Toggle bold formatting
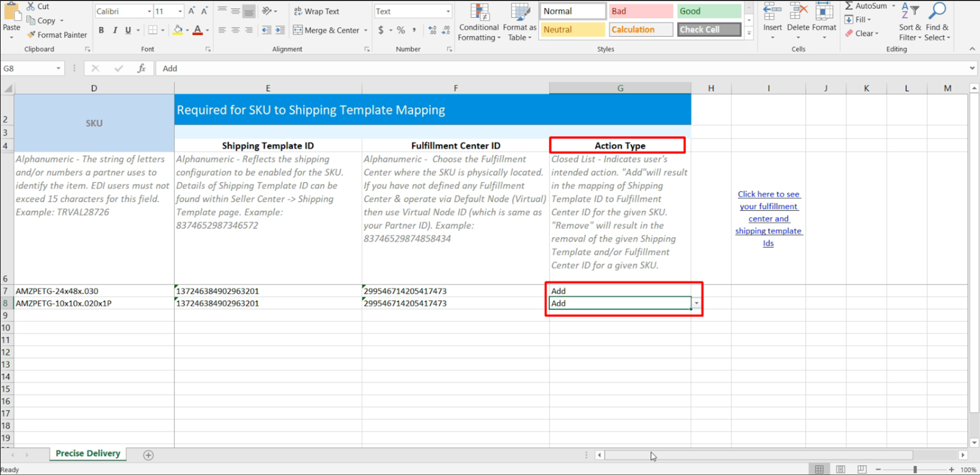Image resolution: width=980 pixels, height=475 pixels. tap(101, 30)
